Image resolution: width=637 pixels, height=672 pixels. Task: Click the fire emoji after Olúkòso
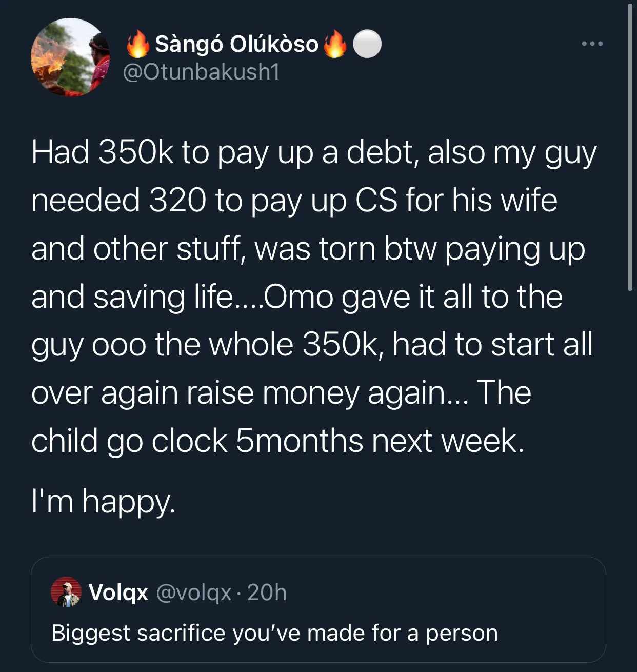pos(334,44)
